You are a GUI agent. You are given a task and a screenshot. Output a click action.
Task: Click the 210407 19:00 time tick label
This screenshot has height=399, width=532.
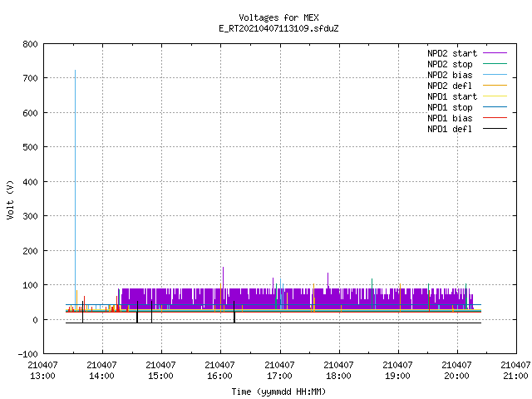pos(397,370)
